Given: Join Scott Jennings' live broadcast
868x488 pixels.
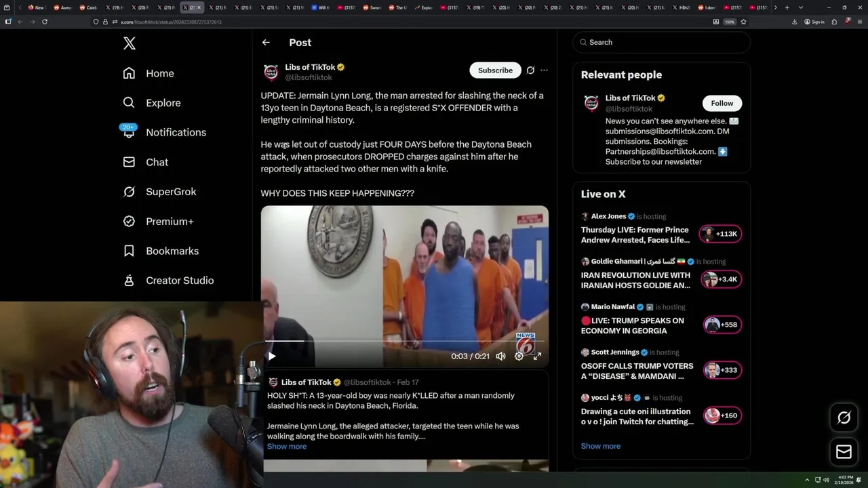Looking at the screenshot, I should coord(637,371).
